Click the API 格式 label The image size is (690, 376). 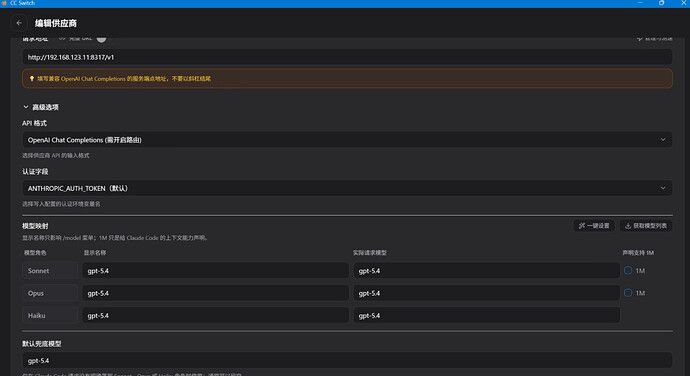[x=34, y=123]
